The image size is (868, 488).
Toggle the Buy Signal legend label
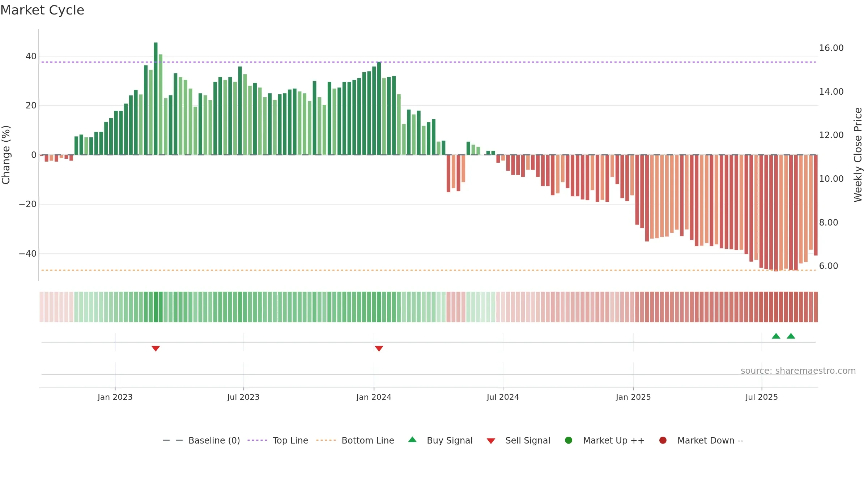point(450,440)
